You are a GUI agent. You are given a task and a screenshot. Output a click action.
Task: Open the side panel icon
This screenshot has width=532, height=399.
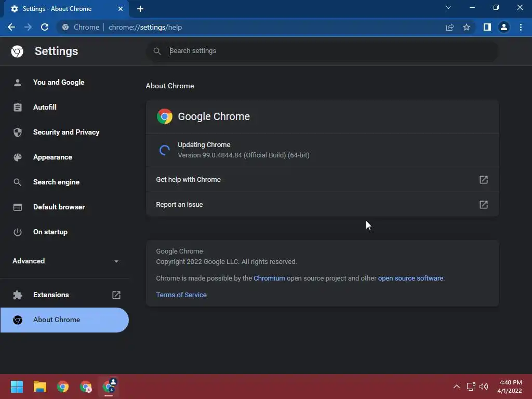tap(487, 27)
